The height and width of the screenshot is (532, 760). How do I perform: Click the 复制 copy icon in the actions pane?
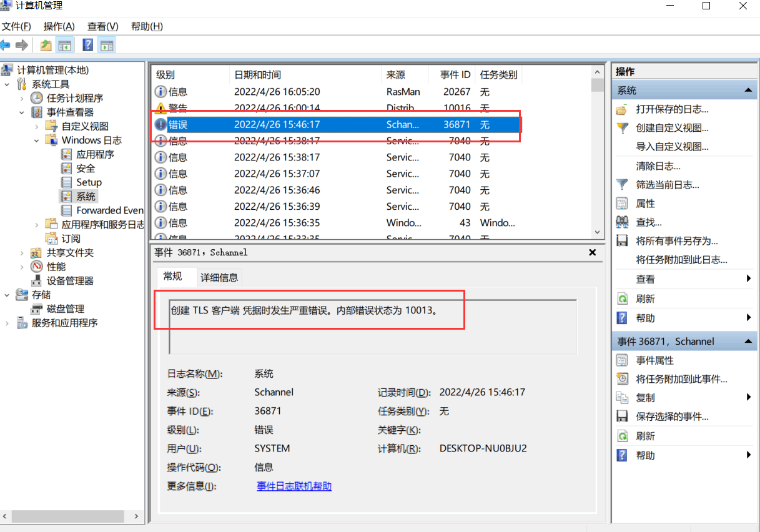click(x=622, y=398)
